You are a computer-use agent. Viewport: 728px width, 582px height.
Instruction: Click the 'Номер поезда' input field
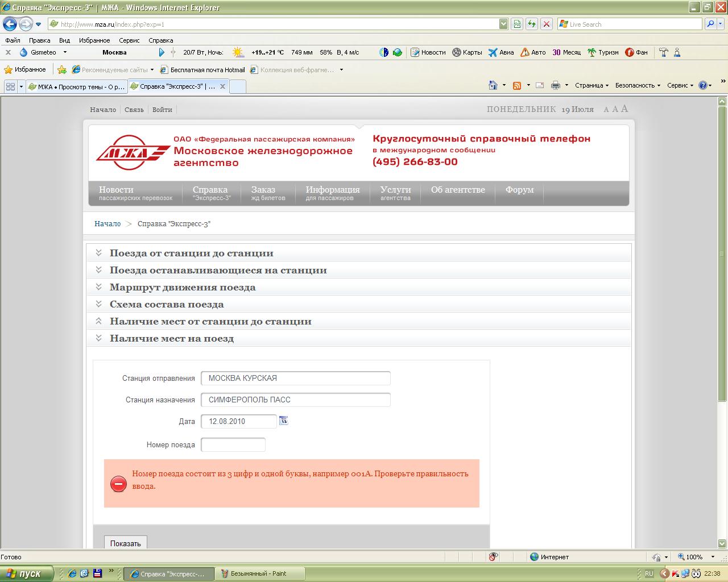tap(233, 444)
